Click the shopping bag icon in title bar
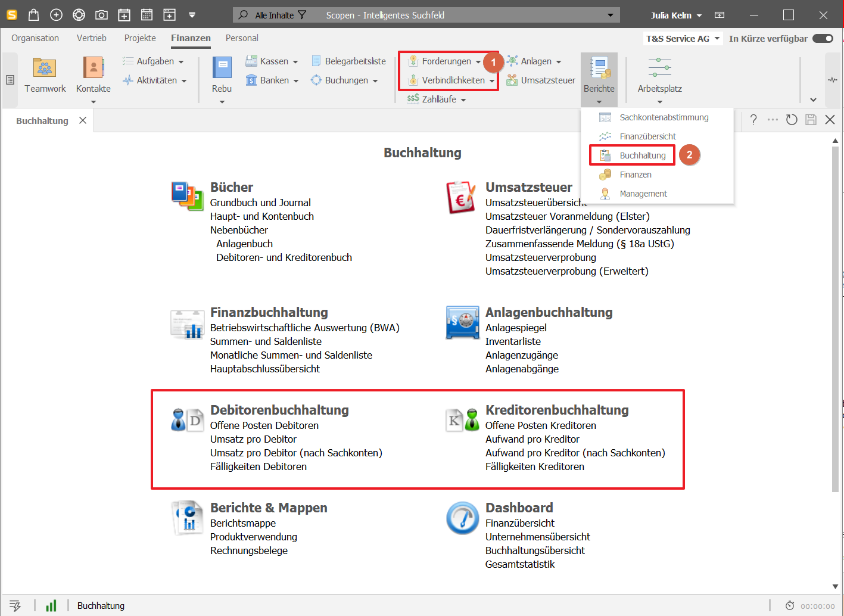 point(33,15)
